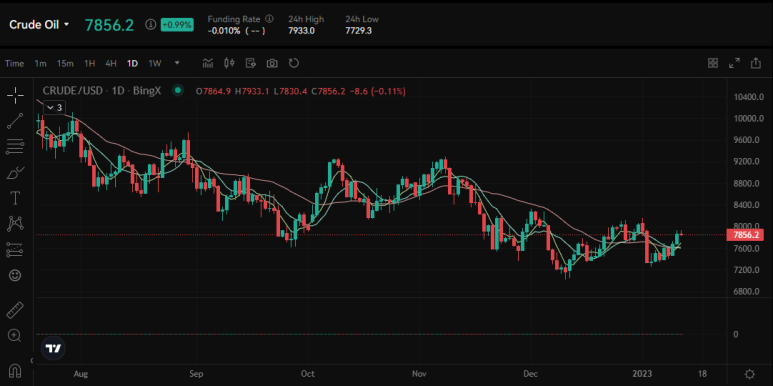This screenshot has height=386, width=773.
Task: Click the zoom in magnifier tool
Action: pos(15,336)
